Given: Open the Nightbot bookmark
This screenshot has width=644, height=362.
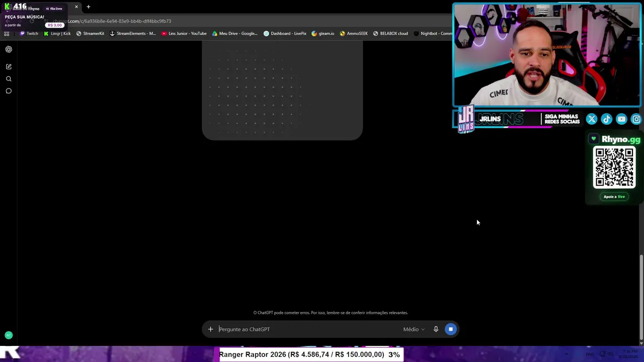Looking at the screenshot, I should click(x=433, y=34).
